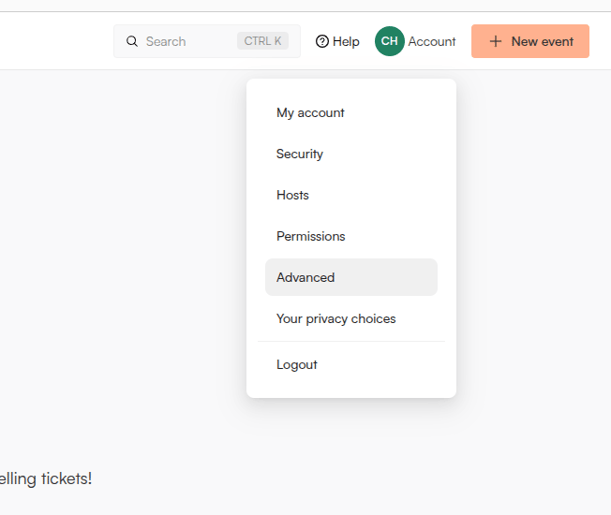Click the magnifier icon in search box
Screen dimensions: 611x515
(132, 41)
